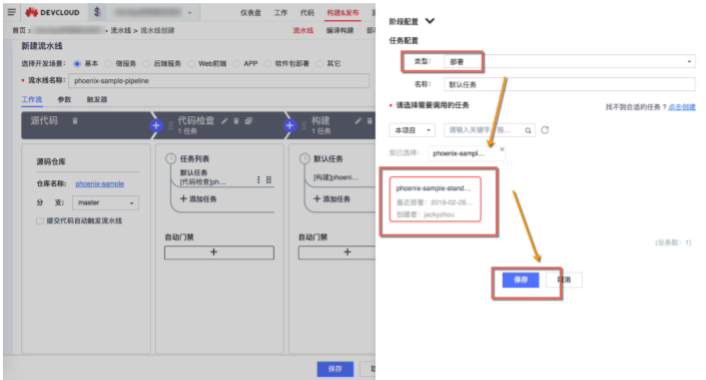Image resolution: width=706 pixels, height=380 pixels.
Task: Remove selected phoenix-sampl... task with x
Action: click(502, 149)
